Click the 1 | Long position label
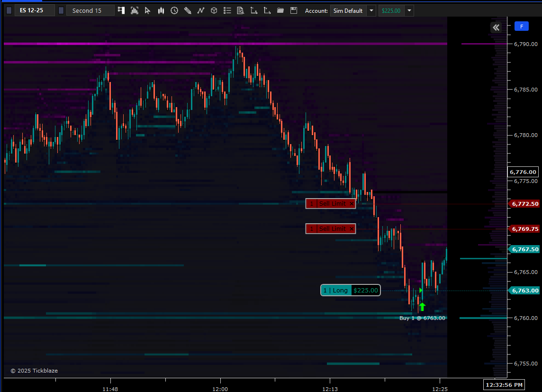This screenshot has width=542, height=392. coord(336,291)
